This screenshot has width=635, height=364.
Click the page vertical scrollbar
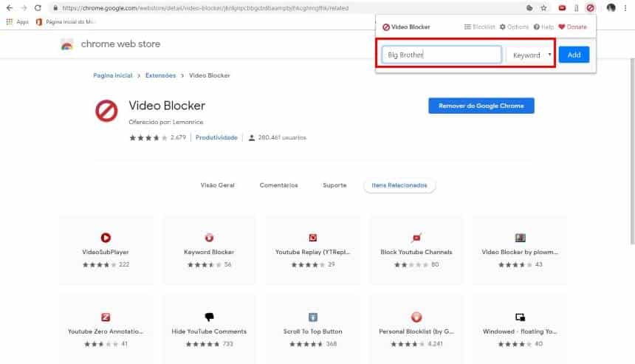(x=632, y=151)
